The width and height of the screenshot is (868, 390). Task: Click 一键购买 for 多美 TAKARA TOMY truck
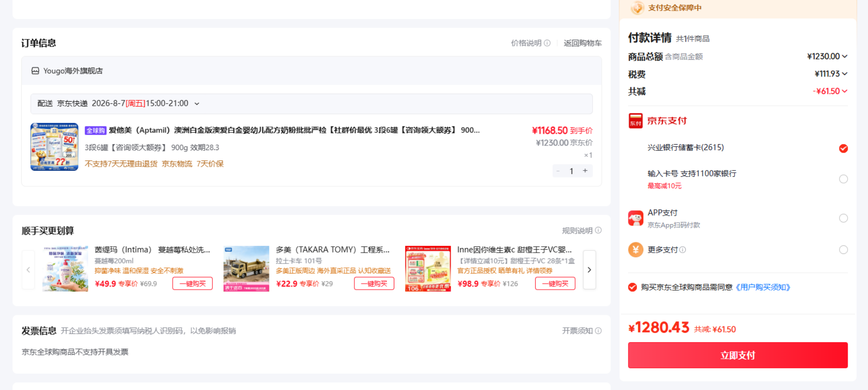374,283
